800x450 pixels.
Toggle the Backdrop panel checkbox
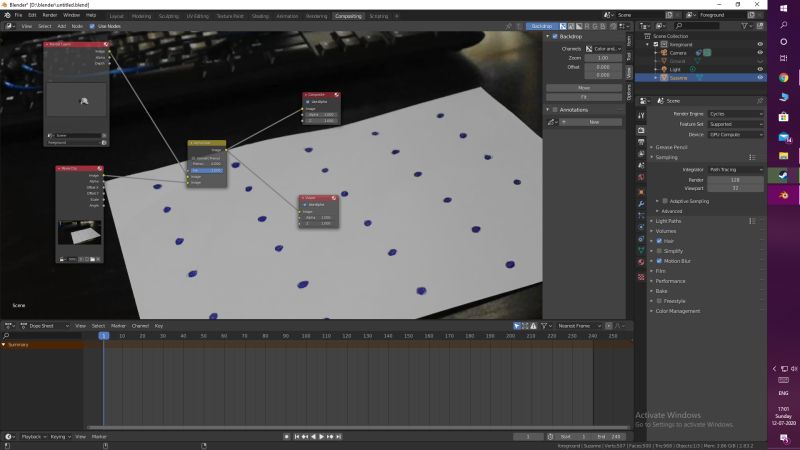coord(555,37)
